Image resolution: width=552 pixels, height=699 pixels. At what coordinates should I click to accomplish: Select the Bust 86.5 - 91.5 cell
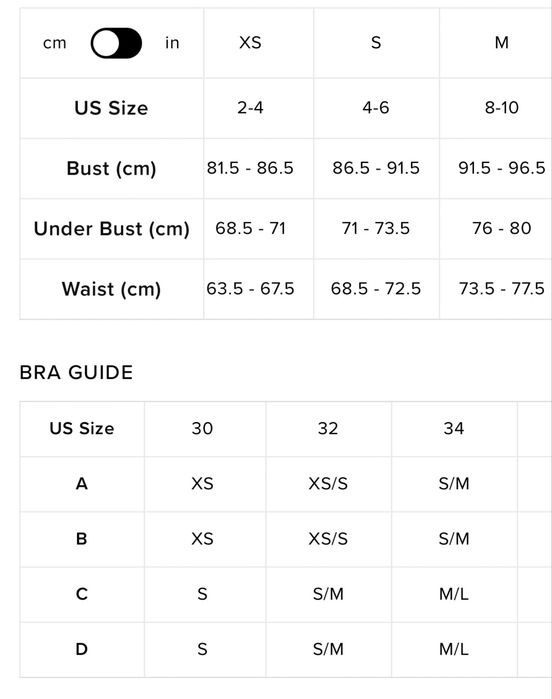click(376, 168)
